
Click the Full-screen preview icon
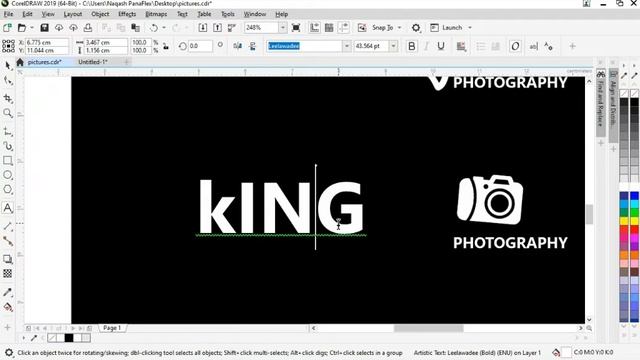[296, 28]
